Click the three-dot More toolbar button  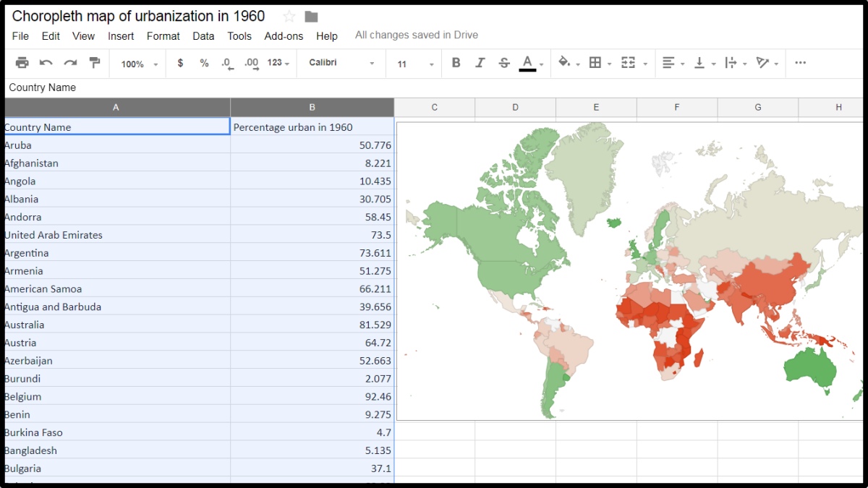[800, 63]
